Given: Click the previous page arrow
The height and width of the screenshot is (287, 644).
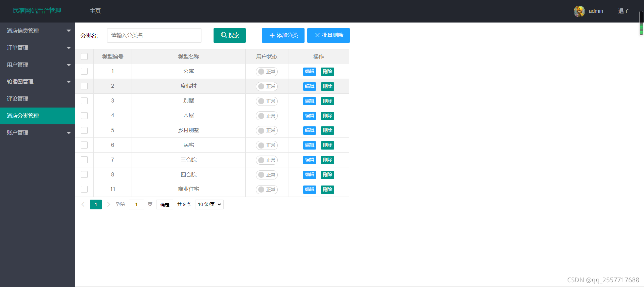Looking at the screenshot, I should [83, 204].
